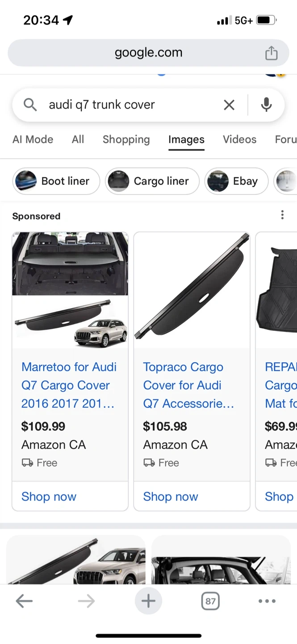Viewport: 297px width, 644px height.
Task: Tap Shop now under Topraco Cargo Cover
Action: (171, 496)
